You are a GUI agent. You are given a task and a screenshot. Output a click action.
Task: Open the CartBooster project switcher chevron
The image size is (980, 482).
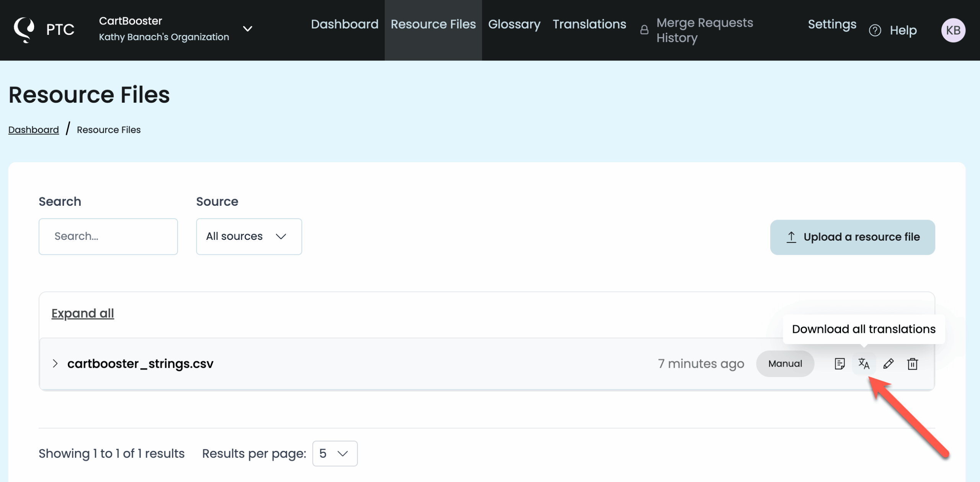point(248,29)
